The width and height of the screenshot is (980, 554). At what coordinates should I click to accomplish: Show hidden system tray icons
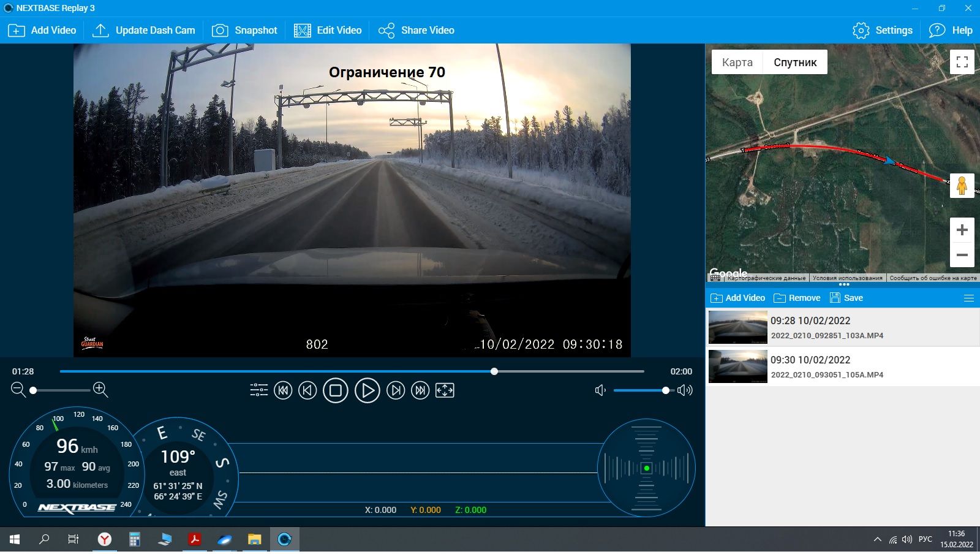pos(877,539)
